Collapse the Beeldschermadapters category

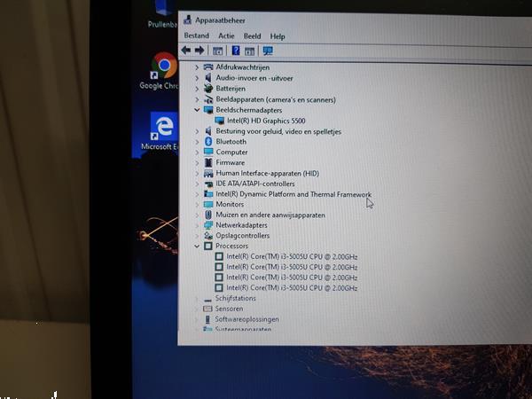click(197, 110)
